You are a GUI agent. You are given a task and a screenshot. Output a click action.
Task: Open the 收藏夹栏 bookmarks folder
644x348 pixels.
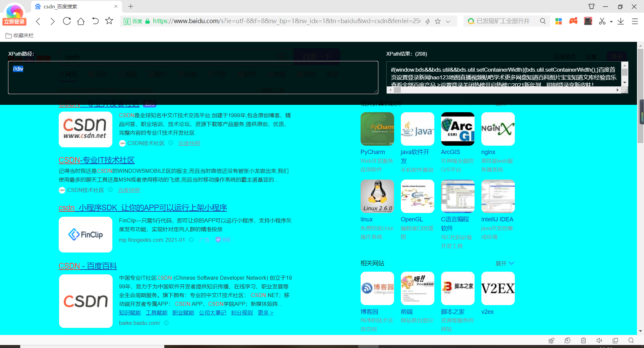pyautogui.click(x=19, y=36)
